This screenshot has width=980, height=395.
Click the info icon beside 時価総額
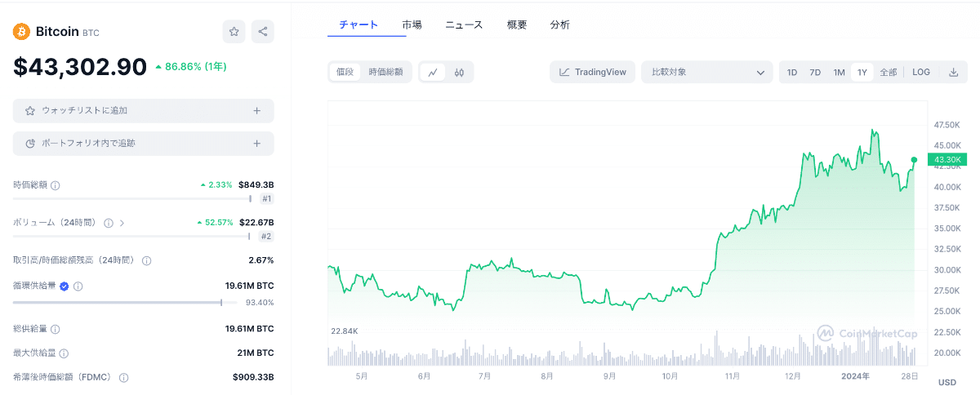pos(56,185)
